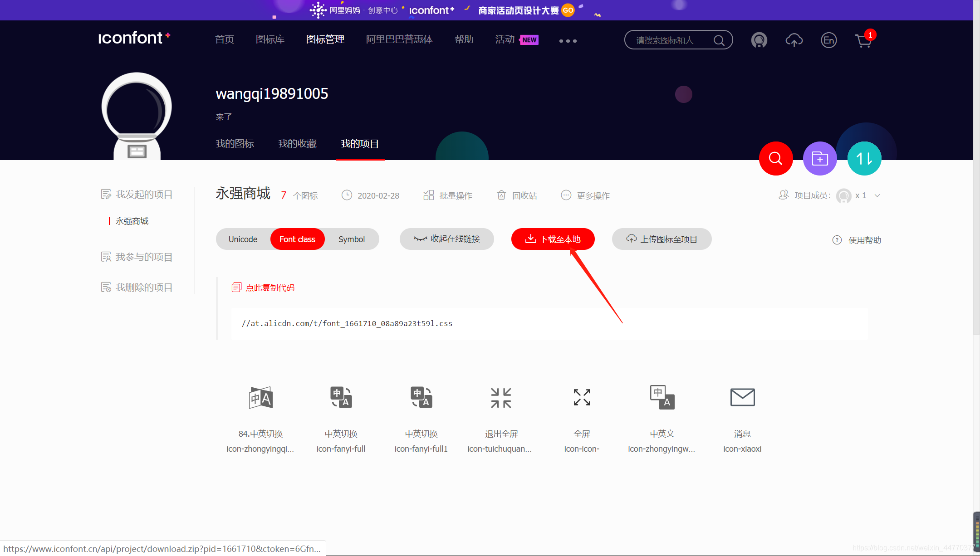Expand 我删除的项目 section

137,288
